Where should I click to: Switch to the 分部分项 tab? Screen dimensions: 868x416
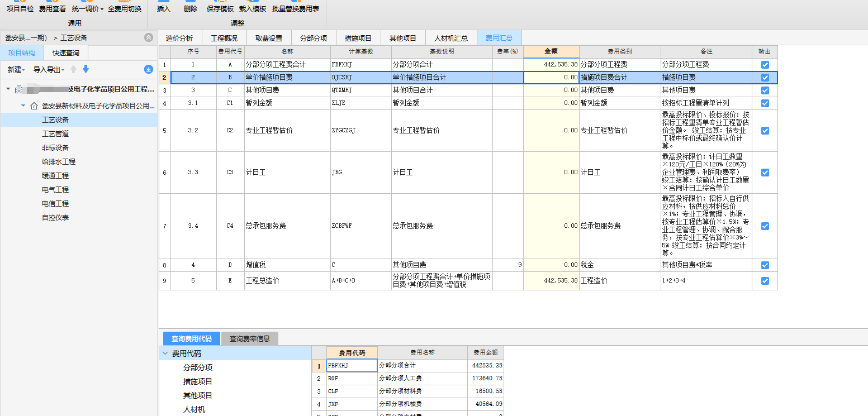314,38
